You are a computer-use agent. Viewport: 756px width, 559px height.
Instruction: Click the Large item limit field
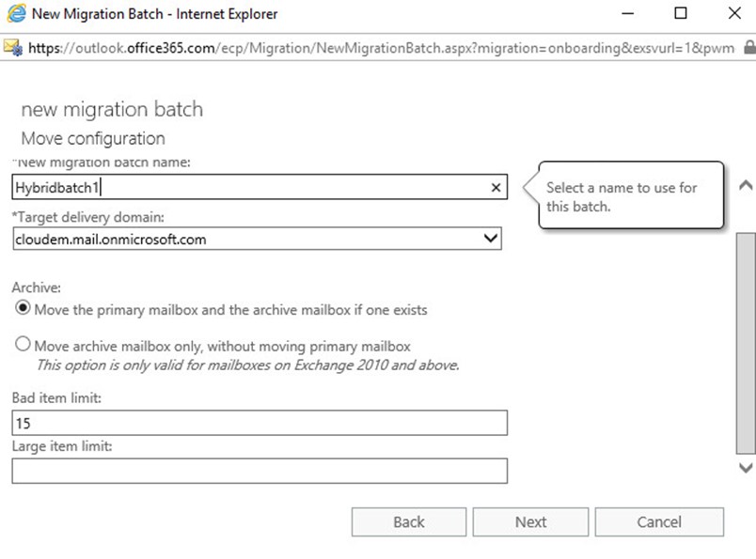[x=260, y=471]
